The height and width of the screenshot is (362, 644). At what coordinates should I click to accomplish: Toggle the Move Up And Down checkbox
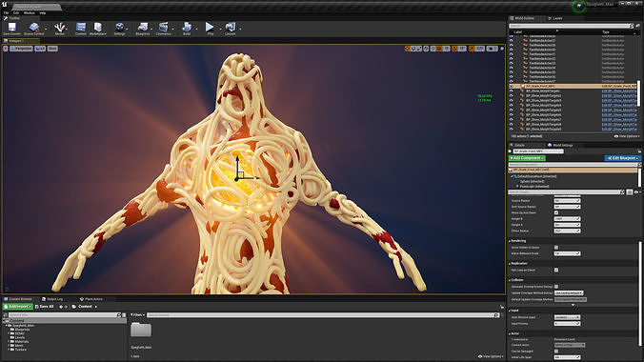coord(556,212)
